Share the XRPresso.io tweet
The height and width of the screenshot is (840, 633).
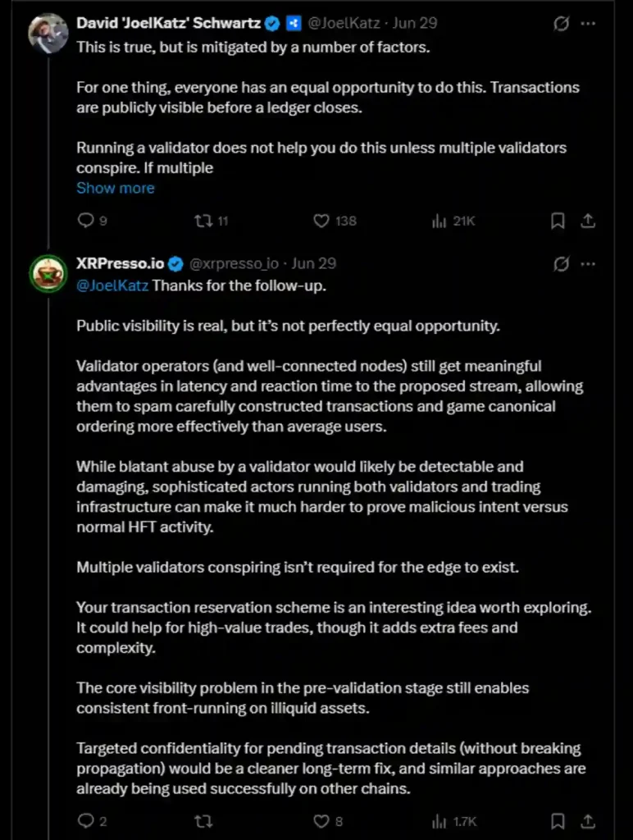(x=588, y=821)
